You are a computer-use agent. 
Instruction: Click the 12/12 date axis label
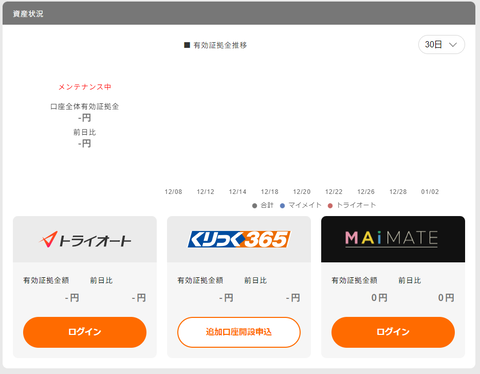pyautogui.click(x=205, y=192)
